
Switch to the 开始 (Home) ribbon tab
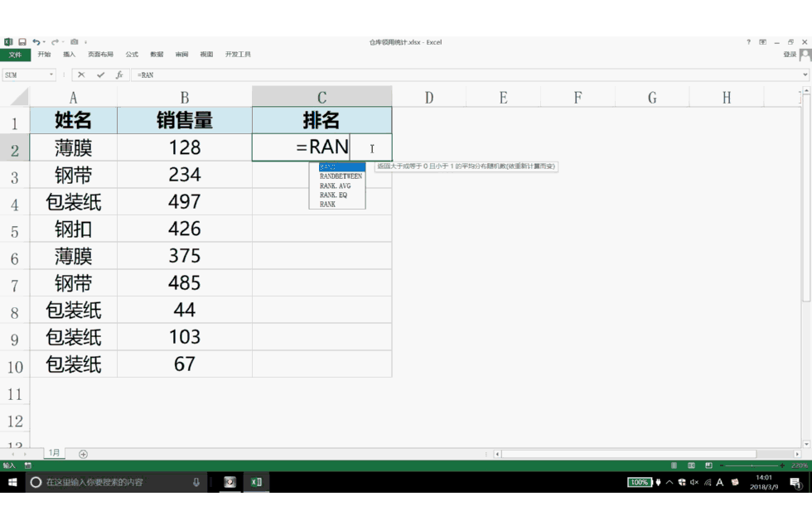click(x=44, y=55)
